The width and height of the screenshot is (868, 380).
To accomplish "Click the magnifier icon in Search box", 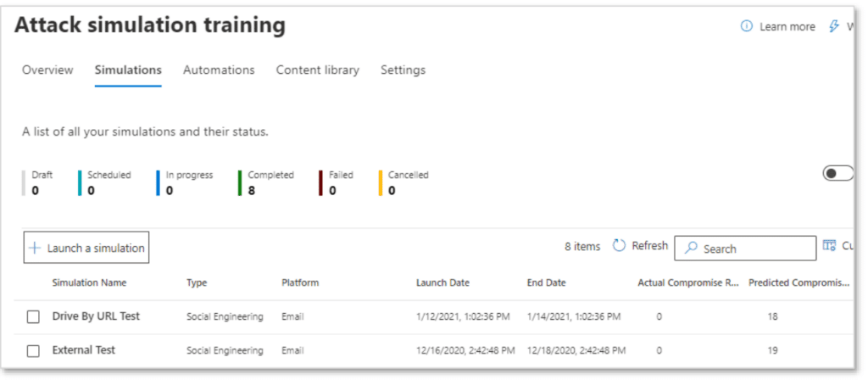I will (x=691, y=249).
